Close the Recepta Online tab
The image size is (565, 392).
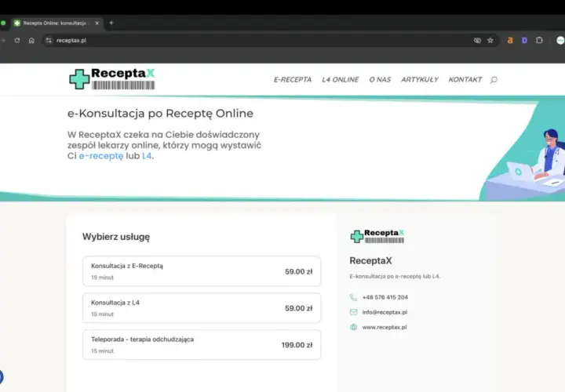tap(97, 23)
